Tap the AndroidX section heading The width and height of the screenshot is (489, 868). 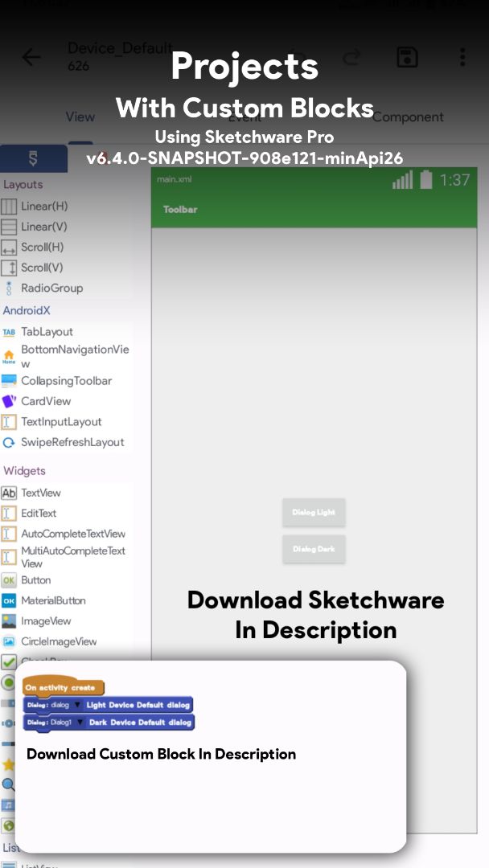pyautogui.click(x=27, y=310)
